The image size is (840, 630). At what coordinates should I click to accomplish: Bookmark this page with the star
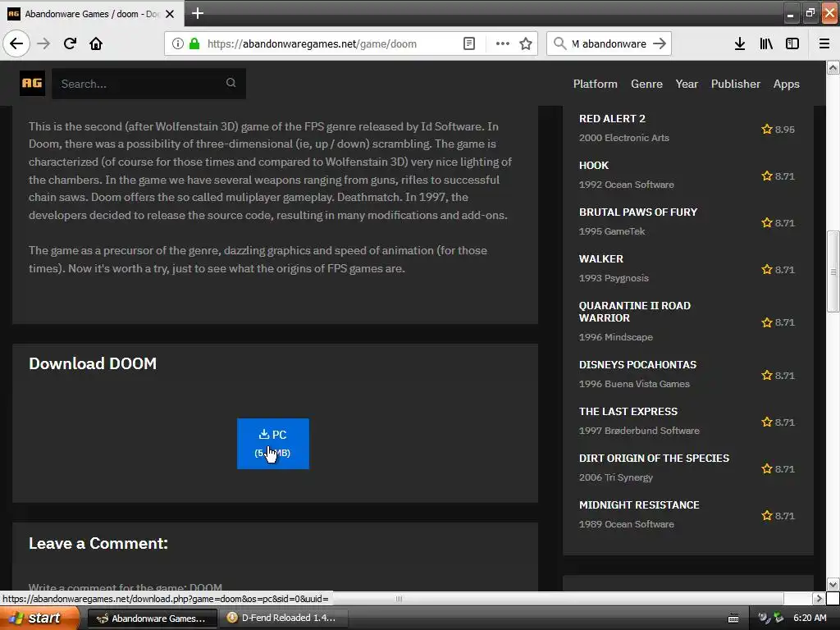pos(526,43)
